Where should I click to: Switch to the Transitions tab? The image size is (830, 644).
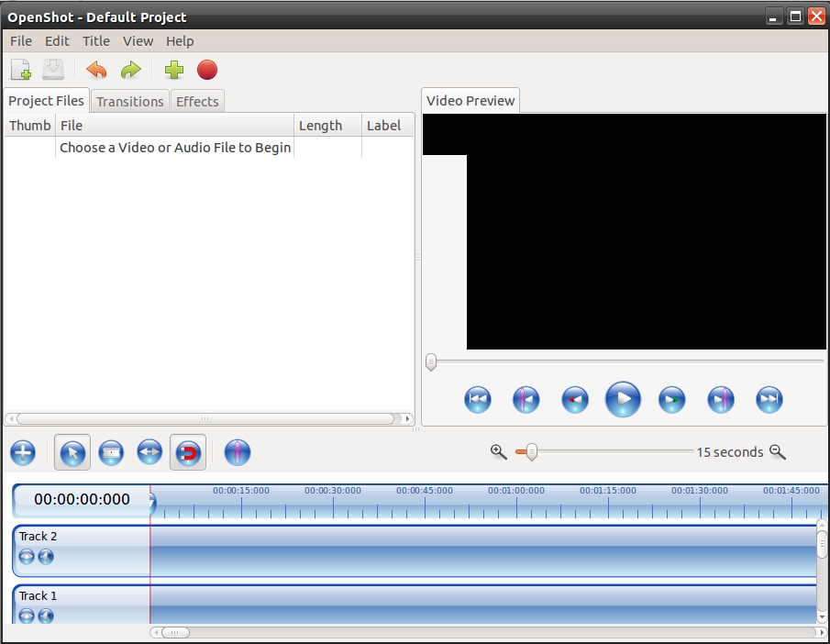(129, 101)
